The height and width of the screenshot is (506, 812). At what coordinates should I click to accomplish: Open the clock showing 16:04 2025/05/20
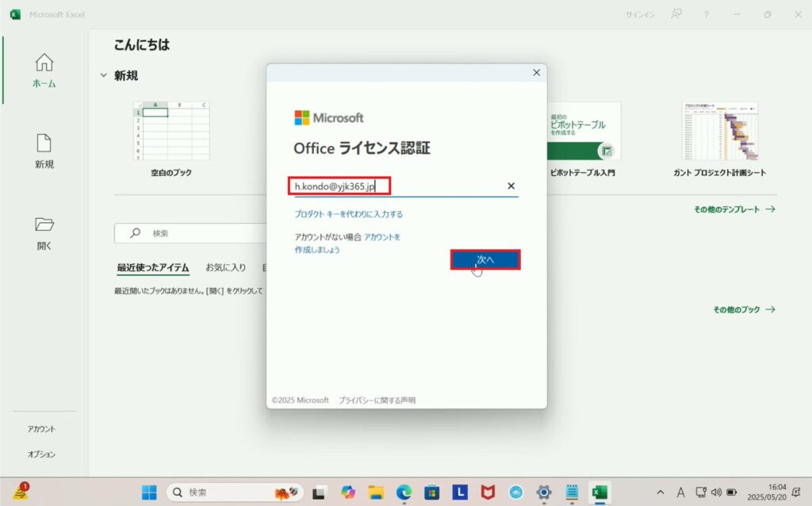click(x=767, y=492)
